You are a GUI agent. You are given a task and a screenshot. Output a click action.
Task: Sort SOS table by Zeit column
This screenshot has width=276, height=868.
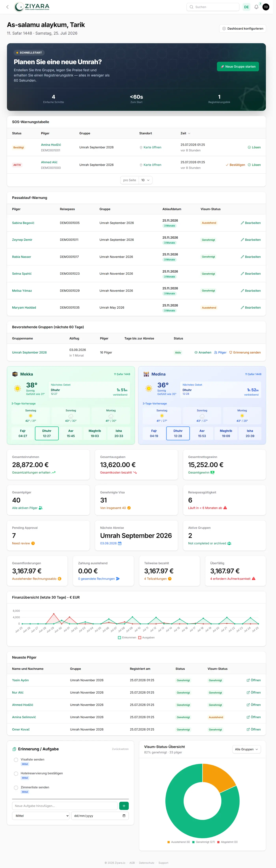185,133
